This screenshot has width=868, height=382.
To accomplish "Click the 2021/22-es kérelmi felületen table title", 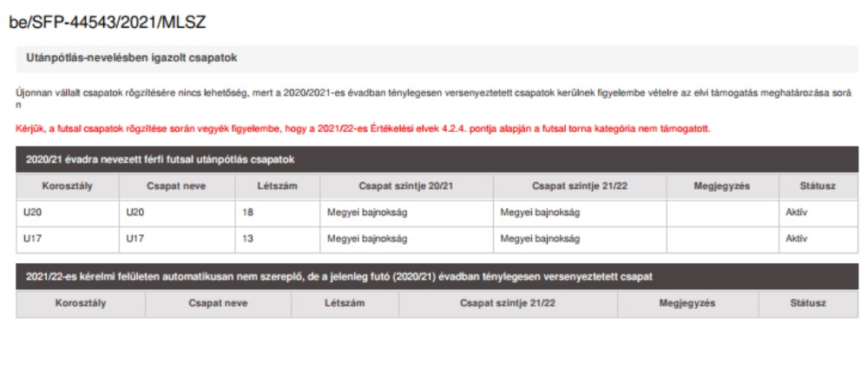I will coord(339,277).
